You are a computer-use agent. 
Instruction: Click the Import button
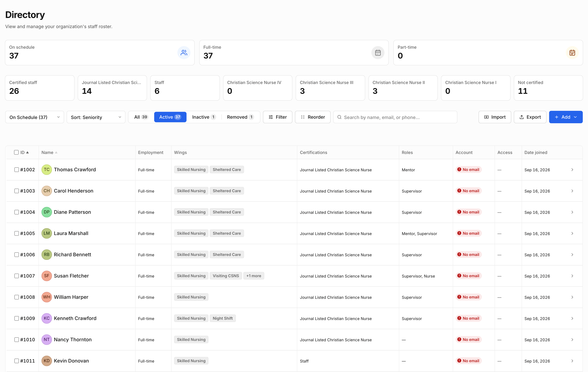(x=495, y=117)
